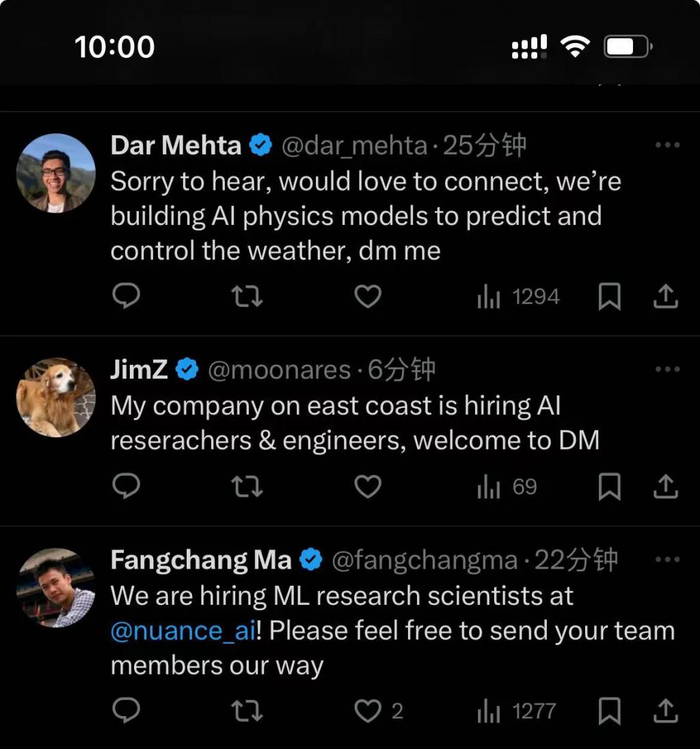Reply to Dar Mehta's tweet
Screen dimensions: 700x749
tap(126, 297)
